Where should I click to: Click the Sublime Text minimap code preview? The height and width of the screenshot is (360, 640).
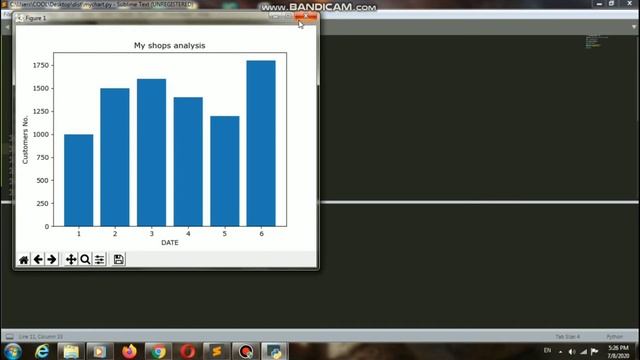coord(596,41)
